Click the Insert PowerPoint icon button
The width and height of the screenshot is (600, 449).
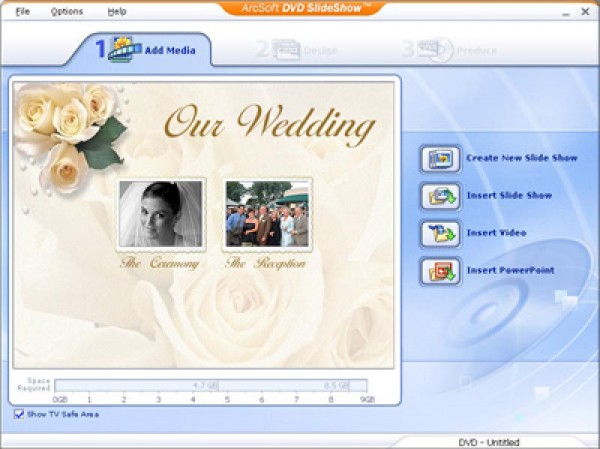440,271
